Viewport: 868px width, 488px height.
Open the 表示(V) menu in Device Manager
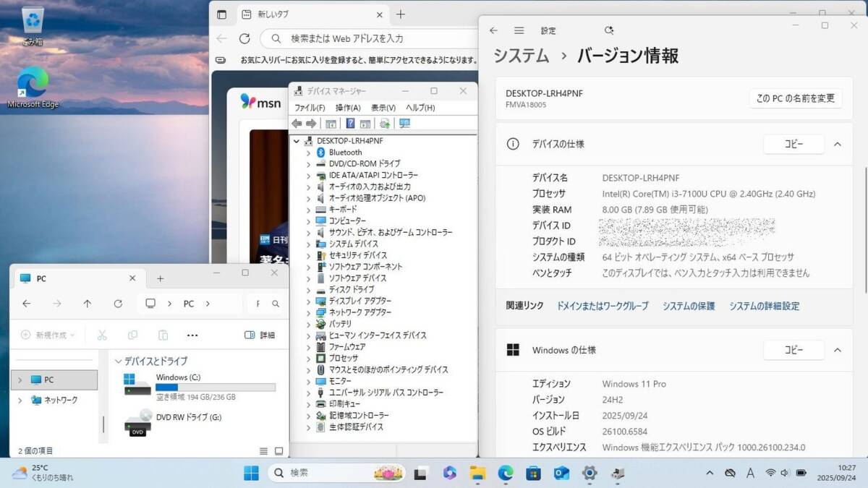[x=383, y=108]
